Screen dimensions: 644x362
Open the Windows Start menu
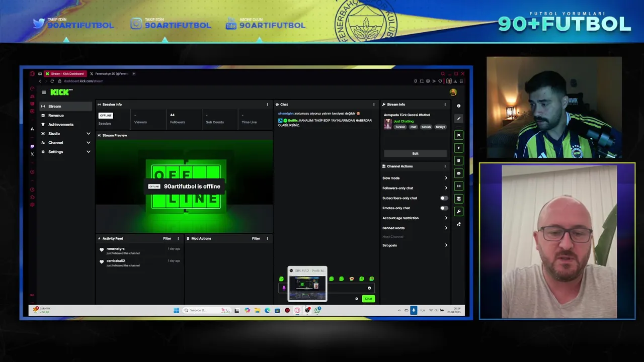(x=176, y=310)
